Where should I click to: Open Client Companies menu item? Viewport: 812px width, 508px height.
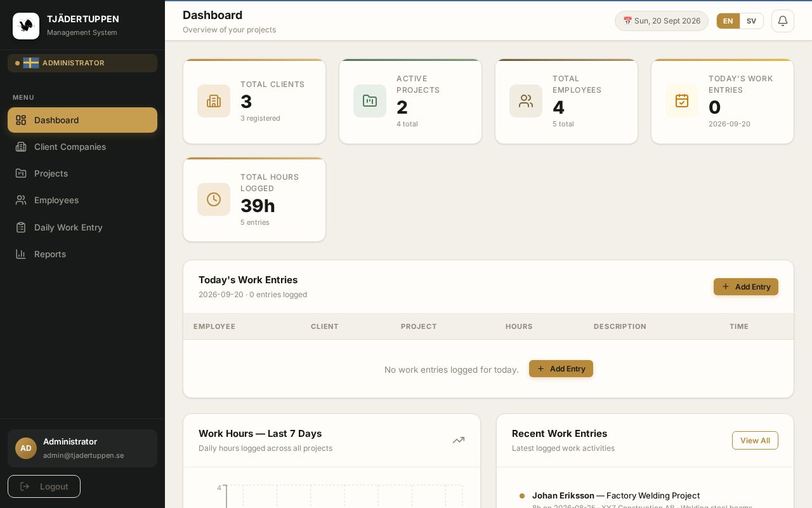tap(82, 147)
